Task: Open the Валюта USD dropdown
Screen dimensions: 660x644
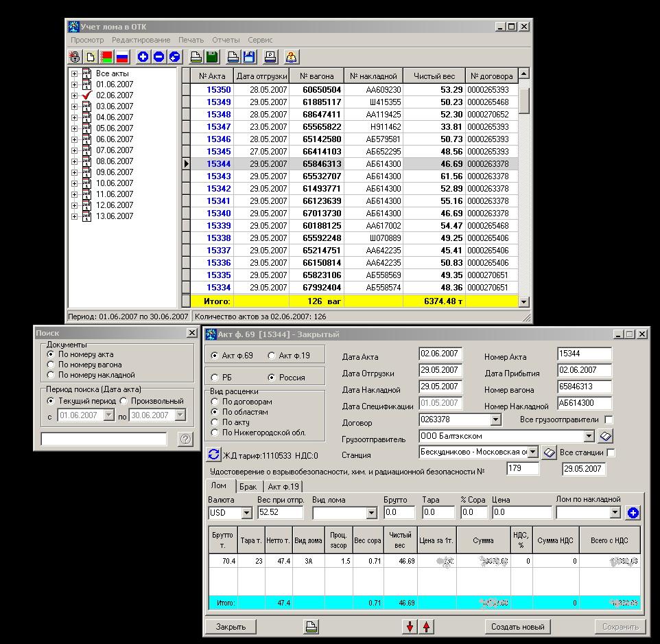Action: (x=246, y=513)
